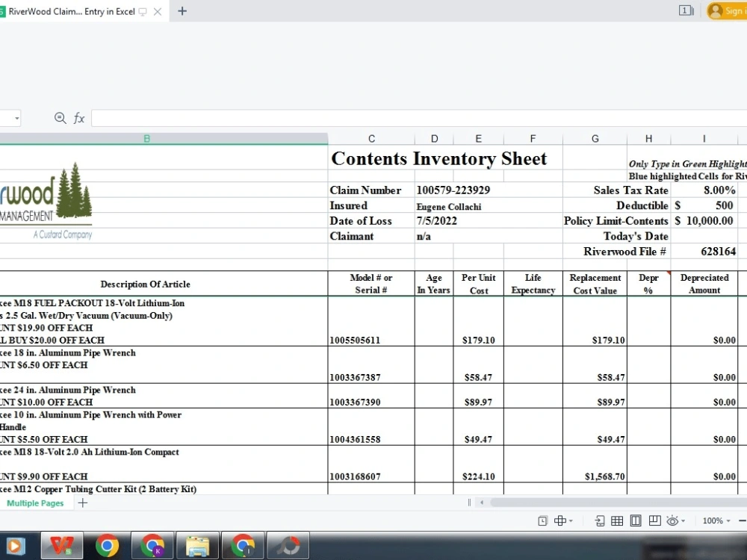The height and width of the screenshot is (560, 747).
Task: Click the $ 10,000.00 policy limit cell
Action: (704, 221)
